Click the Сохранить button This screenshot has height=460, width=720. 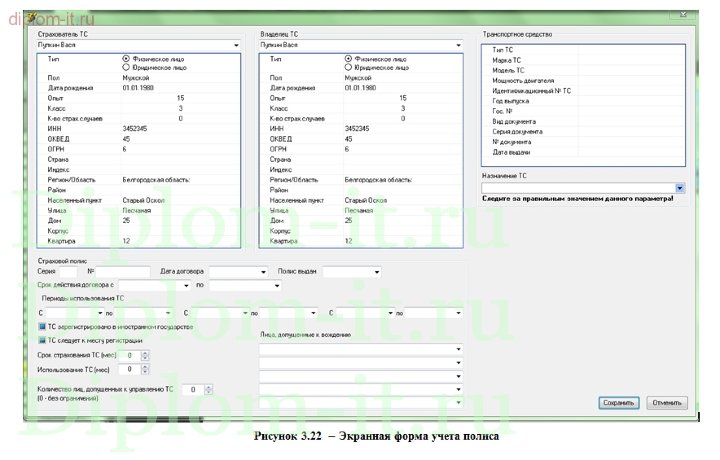(618, 403)
